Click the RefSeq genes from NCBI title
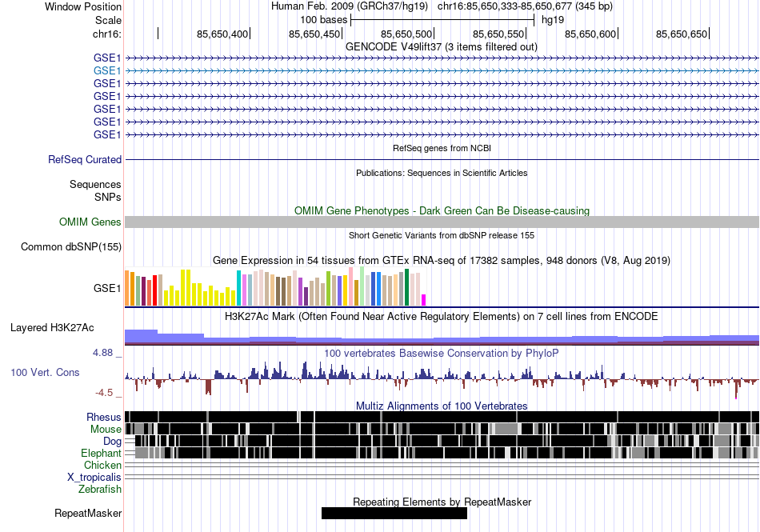This screenshot has width=760, height=532. click(442, 148)
